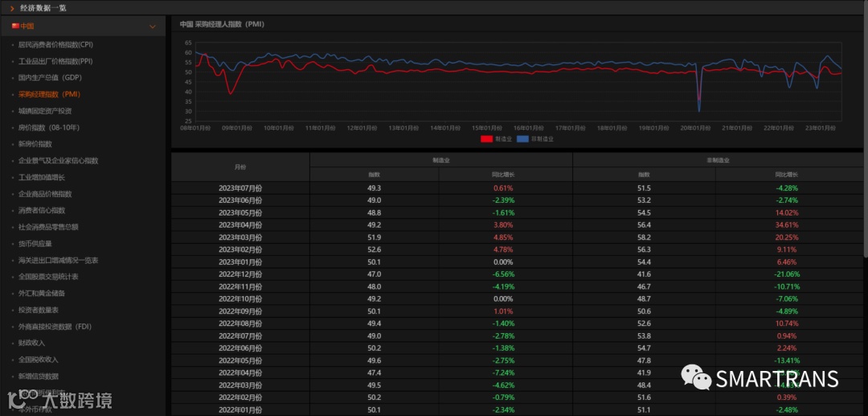Select the 2023年03月份 row label

coord(240,237)
